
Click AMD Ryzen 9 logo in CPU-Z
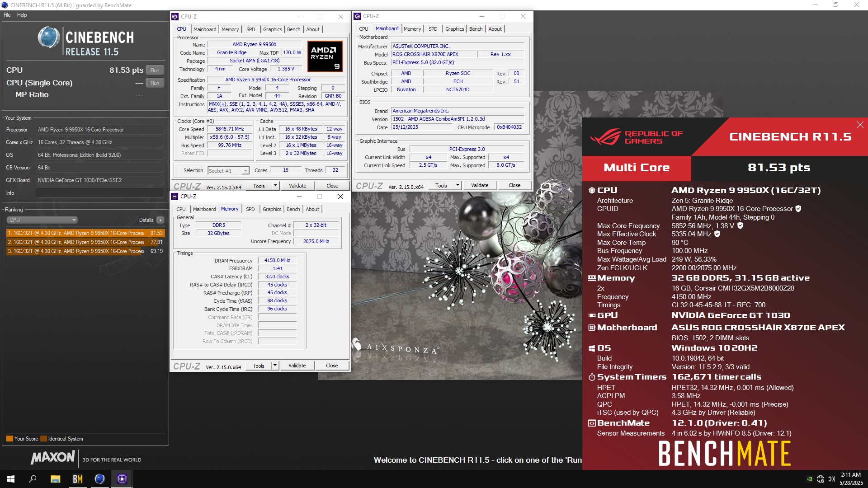[325, 56]
